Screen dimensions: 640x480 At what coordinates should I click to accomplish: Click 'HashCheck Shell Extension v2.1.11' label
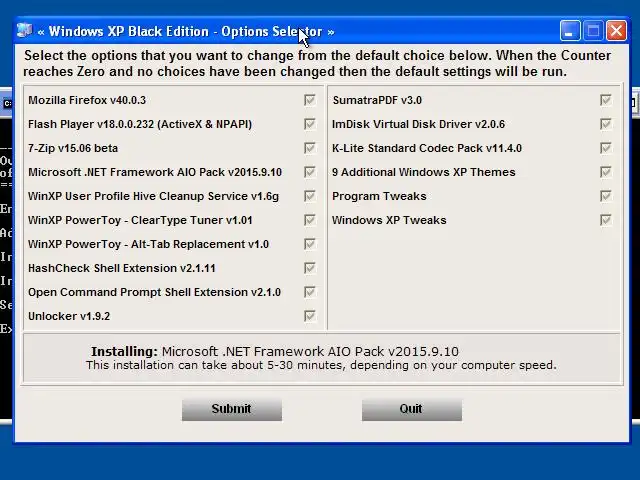click(122, 268)
